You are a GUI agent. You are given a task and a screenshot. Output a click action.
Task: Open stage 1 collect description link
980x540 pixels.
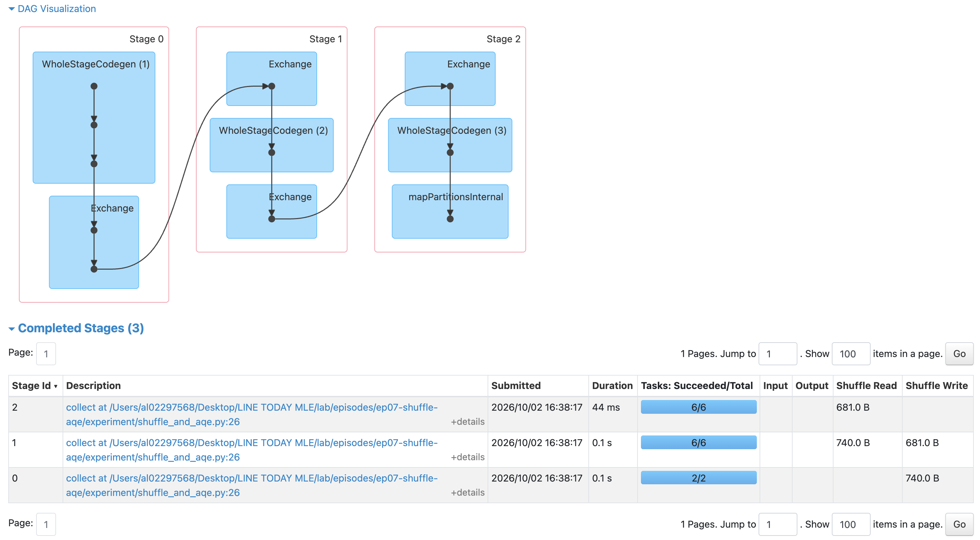(251, 450)
